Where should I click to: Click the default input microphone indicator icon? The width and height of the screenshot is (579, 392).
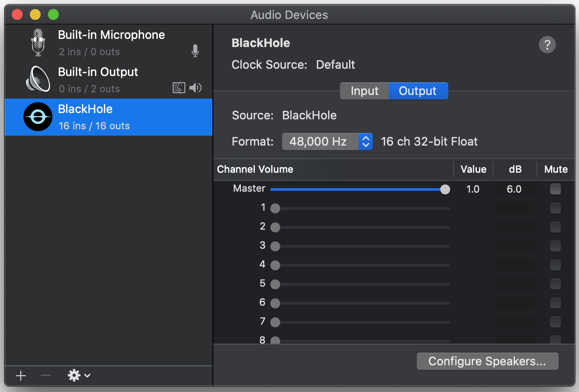[195, 52]
